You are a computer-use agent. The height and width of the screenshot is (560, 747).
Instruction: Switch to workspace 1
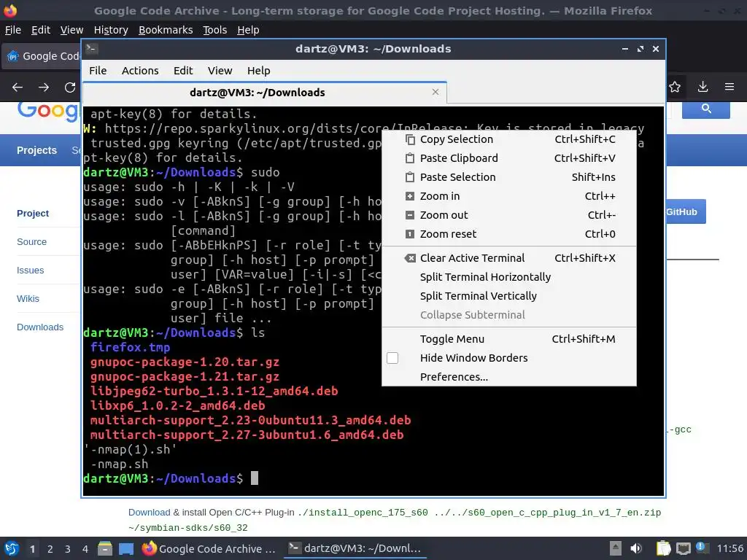point(32,549)
